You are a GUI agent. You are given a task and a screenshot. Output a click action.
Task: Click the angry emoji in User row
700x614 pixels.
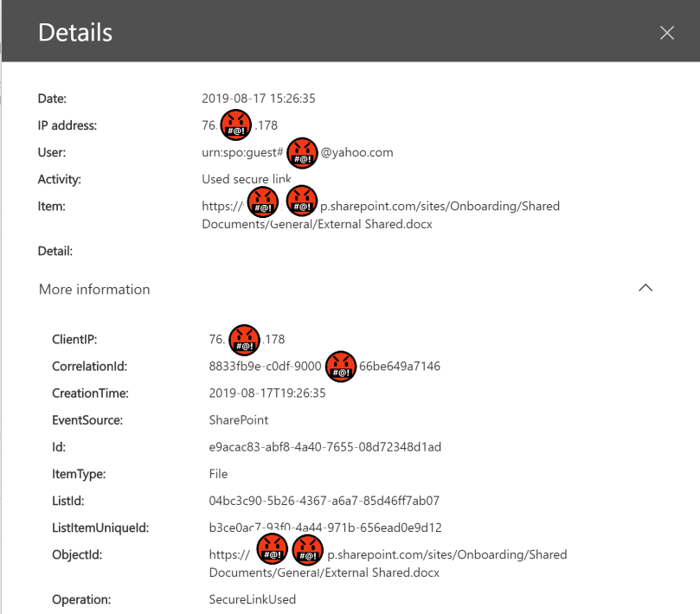tap(302, 153)
